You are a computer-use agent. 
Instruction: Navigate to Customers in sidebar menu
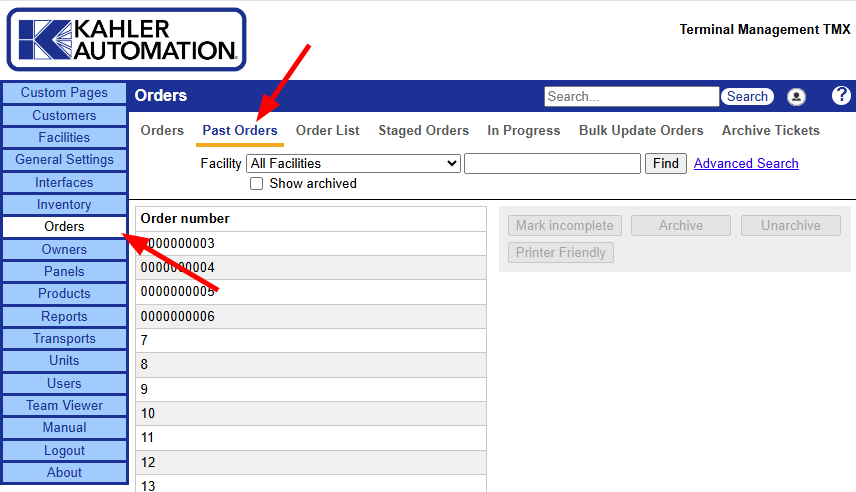point(64,115)
